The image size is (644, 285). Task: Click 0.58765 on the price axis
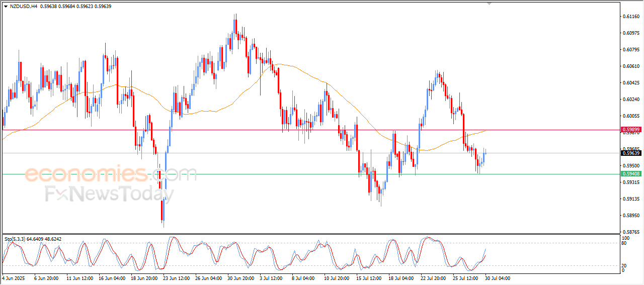tap(631, 232)
